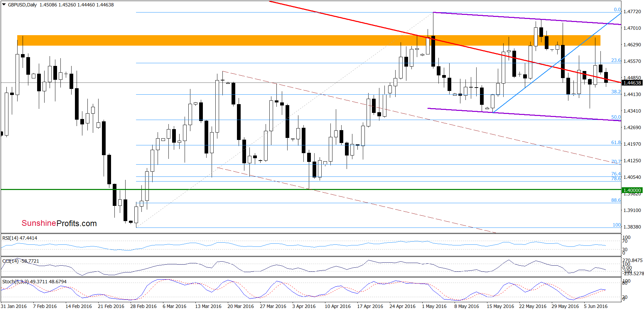Viewport: 644px width, 311px height.
Task: Click the 1.47010 price axis value
Action: tap(632, 28)
